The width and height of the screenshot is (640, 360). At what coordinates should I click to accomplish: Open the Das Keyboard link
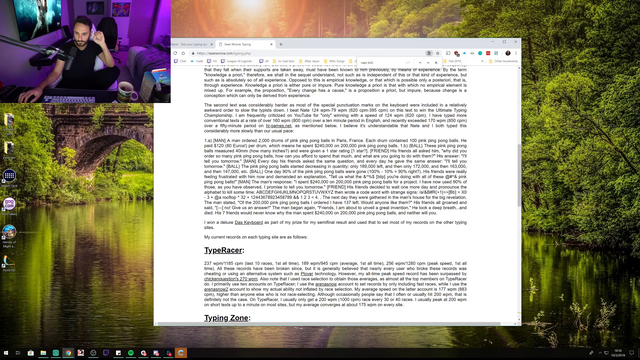coord(249,222)
